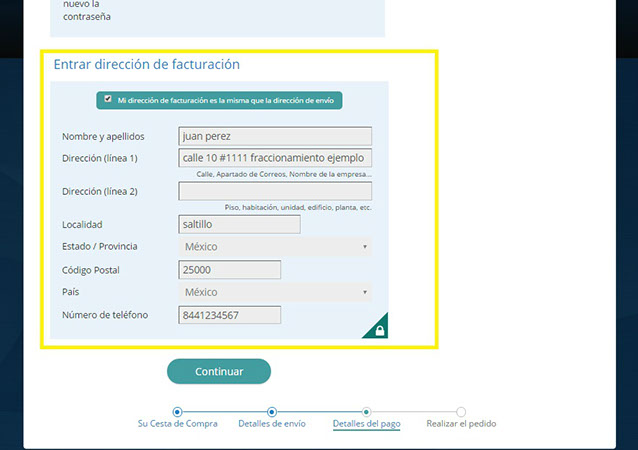
Task: Go to Su Cesta de Compra label
Action: click(x=177, y=424)
